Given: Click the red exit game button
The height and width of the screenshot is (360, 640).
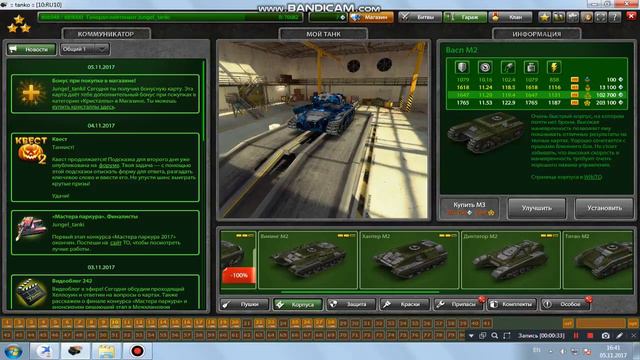Looking at the screenshot, I should [x=631, y=16].
